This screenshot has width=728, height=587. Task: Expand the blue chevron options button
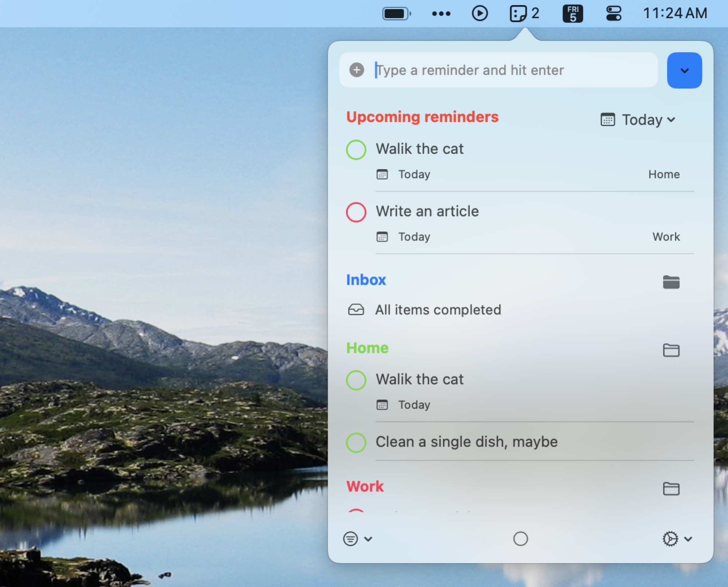684,70
